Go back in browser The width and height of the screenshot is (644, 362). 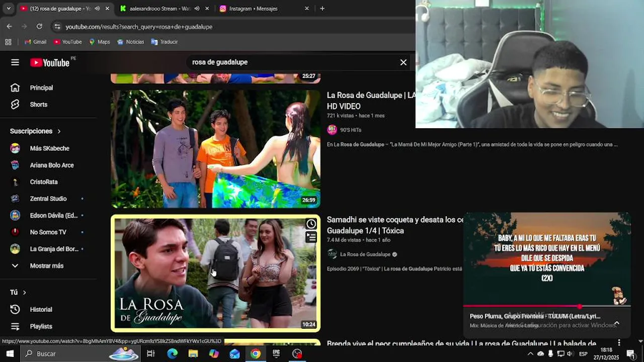9,26
